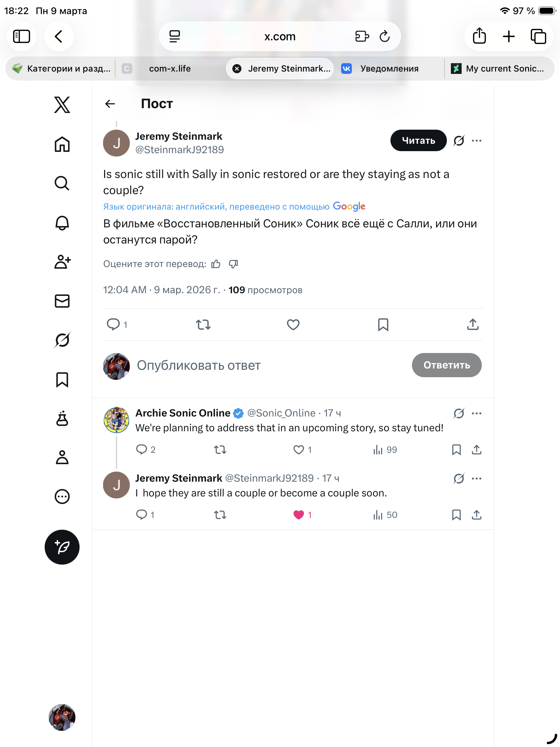This screenshot has height=747, width=560.
Task: Switch to the com-x.life browser tab
Action: pos(170,69)
